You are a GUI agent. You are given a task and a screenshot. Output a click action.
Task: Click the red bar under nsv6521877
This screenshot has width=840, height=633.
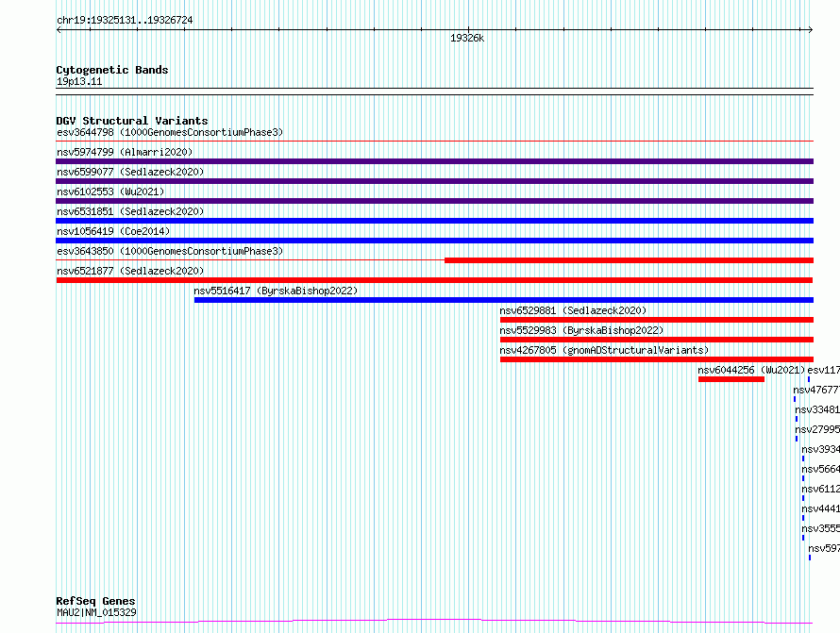pos(434,280)
